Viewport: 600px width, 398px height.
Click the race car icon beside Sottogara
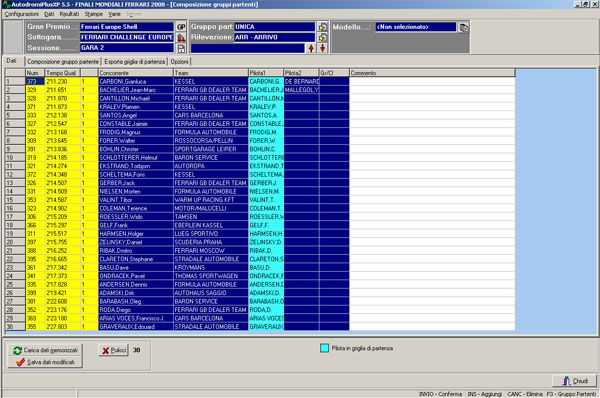pos(181,38)
